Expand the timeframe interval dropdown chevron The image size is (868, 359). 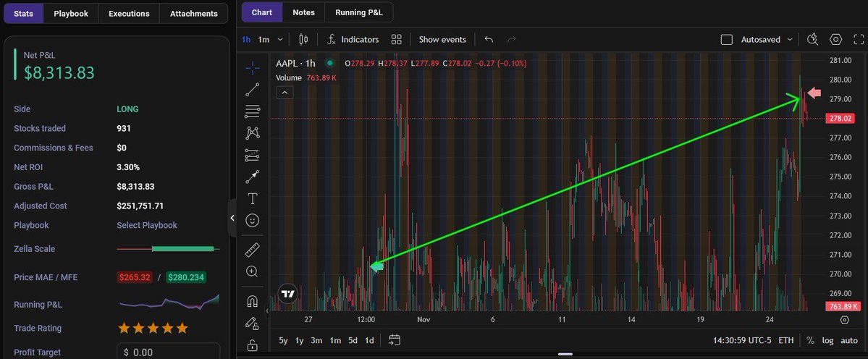coord(280,40)
